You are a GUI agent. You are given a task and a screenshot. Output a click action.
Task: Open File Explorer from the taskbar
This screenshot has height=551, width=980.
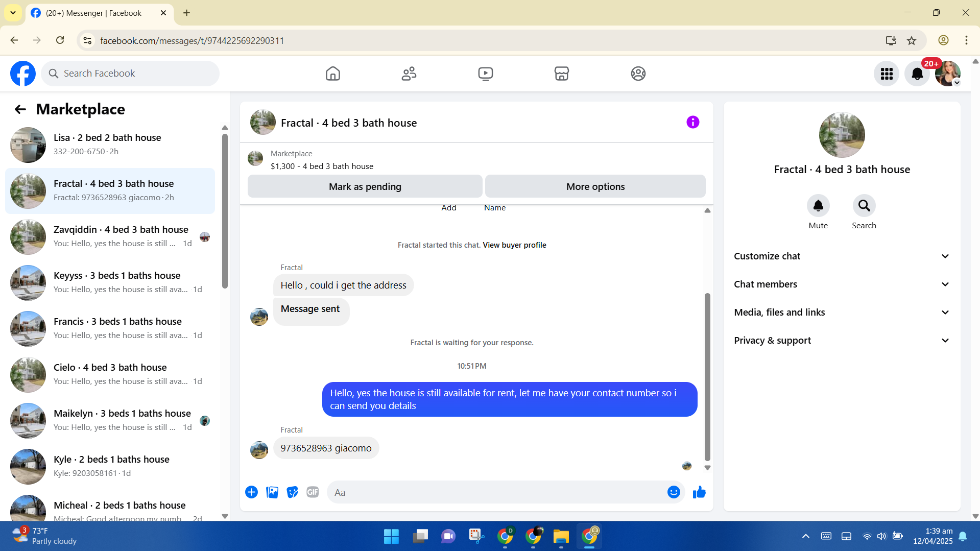561,536
